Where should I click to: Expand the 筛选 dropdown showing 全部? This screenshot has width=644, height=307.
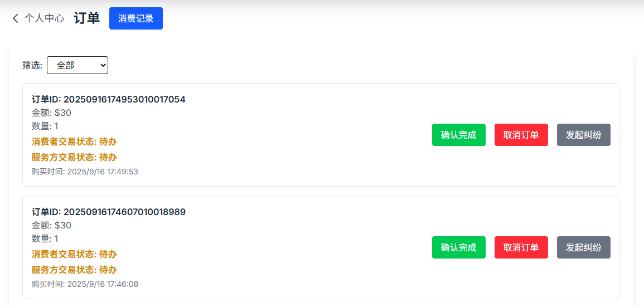78,65
